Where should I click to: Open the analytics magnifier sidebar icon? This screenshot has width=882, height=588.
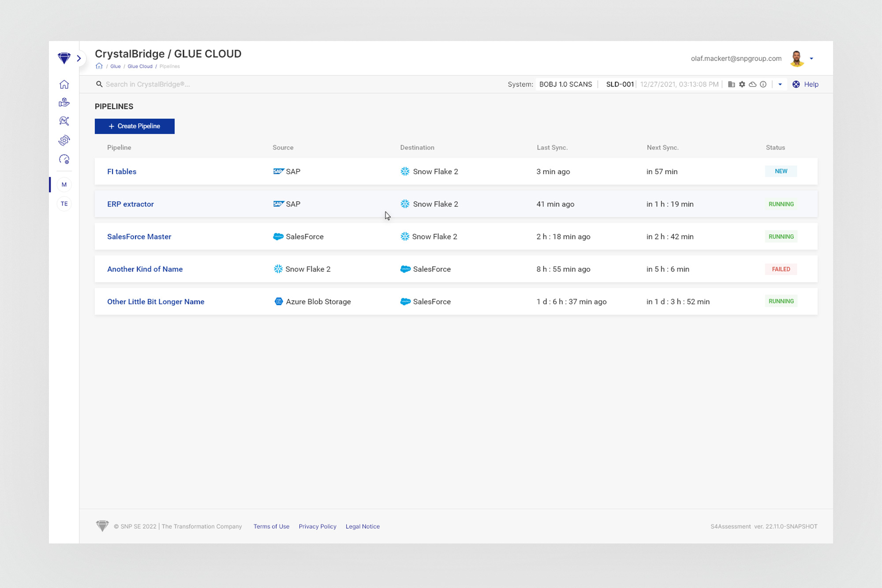[64, 121]
